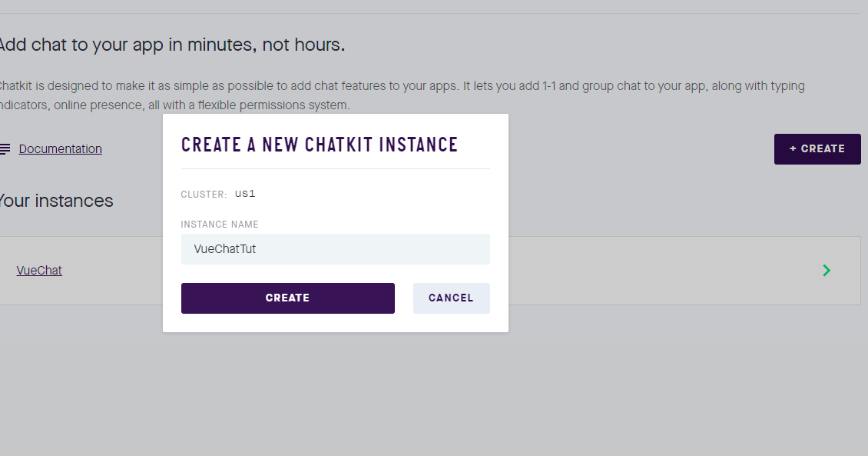Screen dimensions: 868x456
Task: Click the Your instances heading
Action: pyautogui.click(x=55, y=201)
